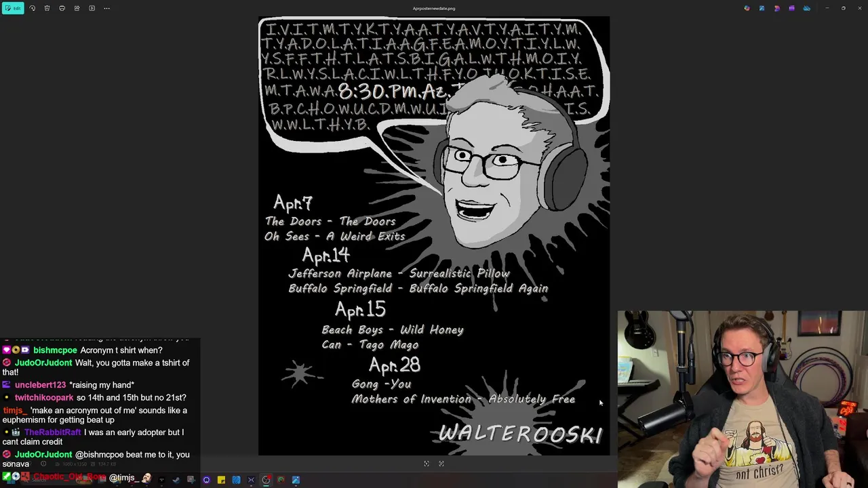Rotate the image using the rotate icon
This screenshot has width=868, height=488.
pyautogui.click(x=32, y=8)
